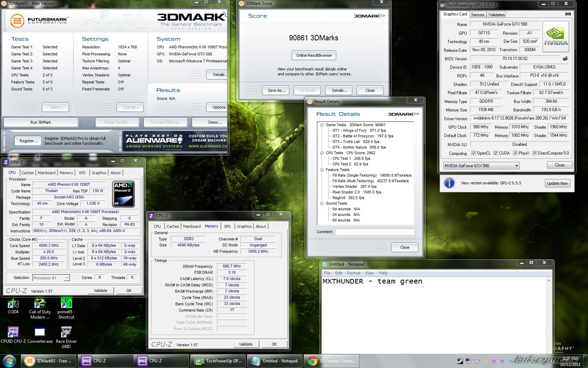The width and height of the screenshot is (588, 368).
Task: Open CPUID CPU-Z Converter.exe desktop icon
Action: (40, 332)
